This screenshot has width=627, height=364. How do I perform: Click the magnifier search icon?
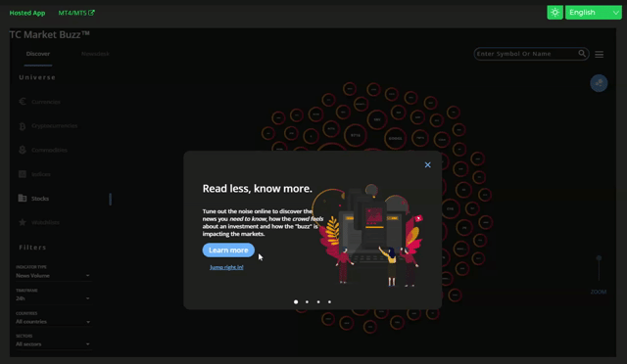(582, 53)
